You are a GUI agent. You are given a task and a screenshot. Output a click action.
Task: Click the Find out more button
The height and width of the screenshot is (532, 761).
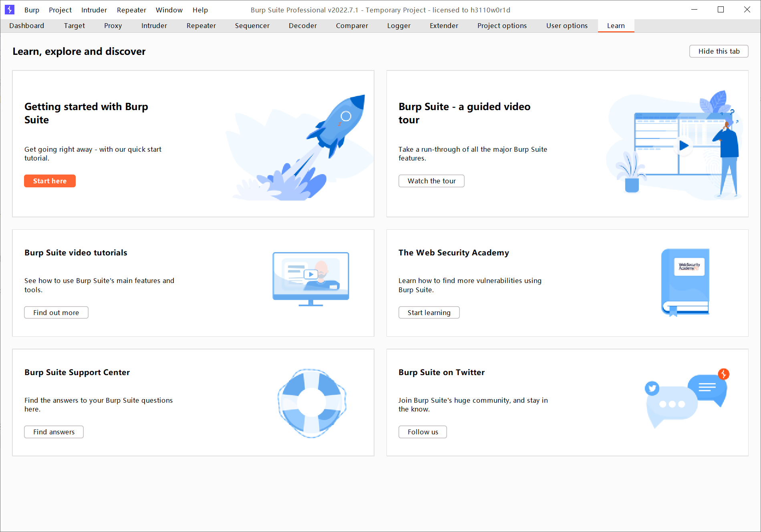coord(56,313)
